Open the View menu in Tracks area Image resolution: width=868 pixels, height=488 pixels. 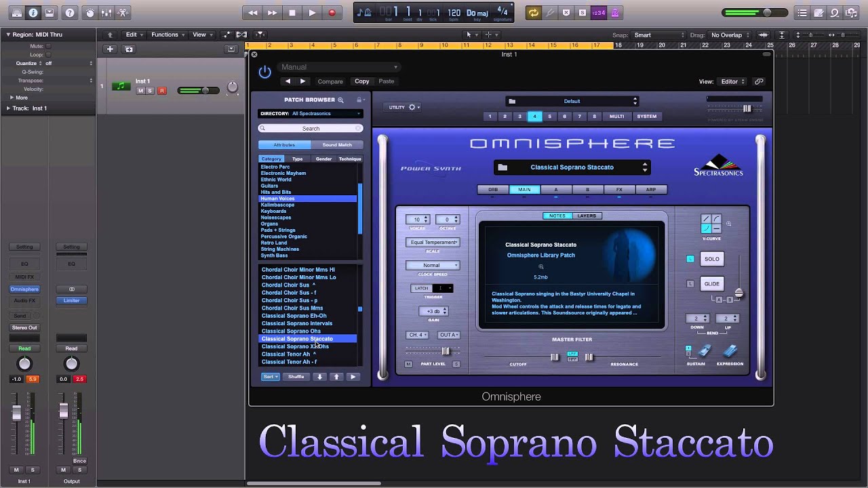202,35
